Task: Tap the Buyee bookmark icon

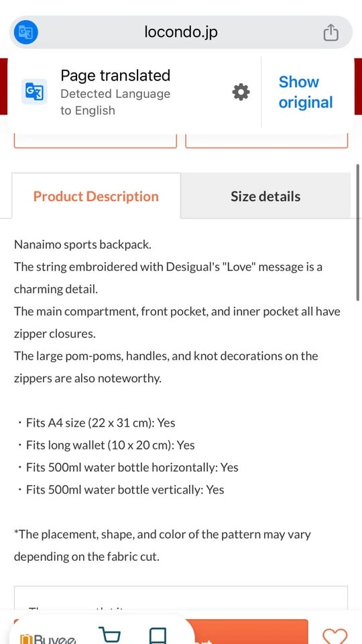Action: (157, 635)
